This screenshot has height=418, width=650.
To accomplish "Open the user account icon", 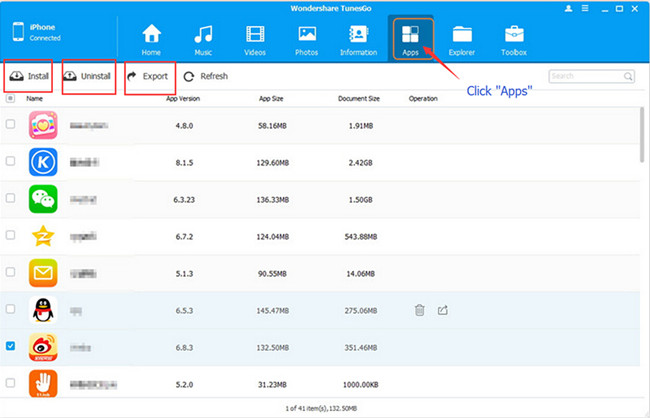I will coord(568,8).
